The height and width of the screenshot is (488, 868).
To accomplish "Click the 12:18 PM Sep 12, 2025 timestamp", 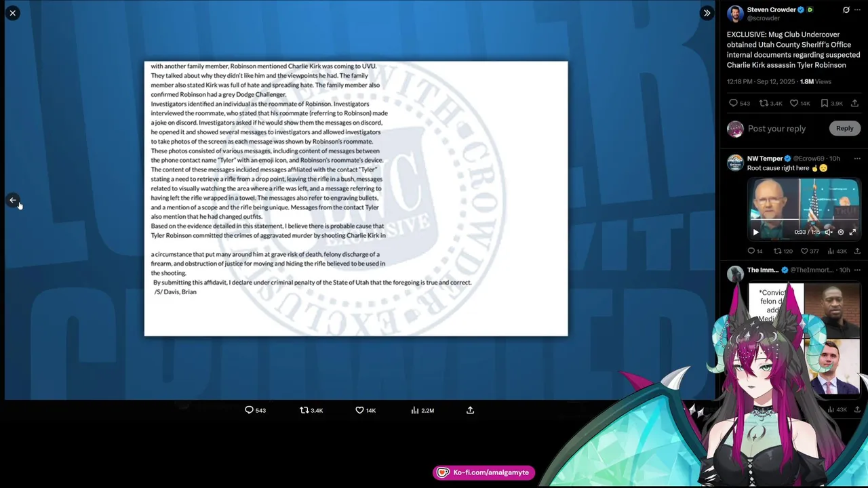I will 761,81.
